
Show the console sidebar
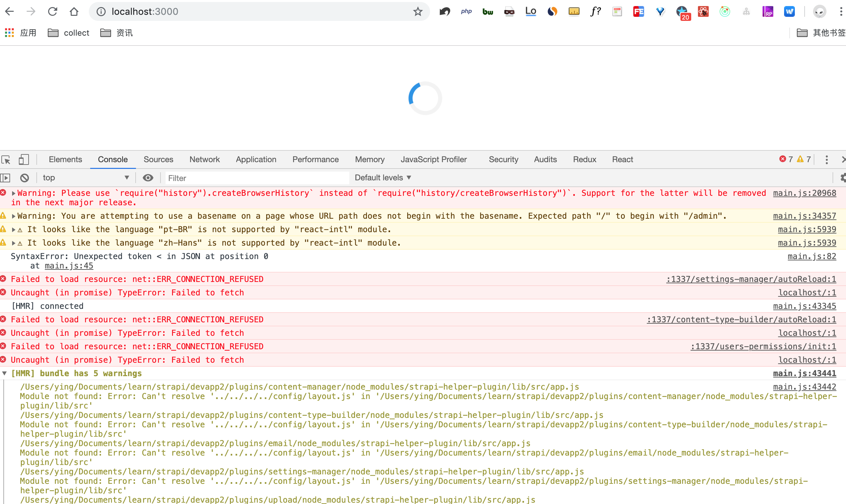[5, 178]
